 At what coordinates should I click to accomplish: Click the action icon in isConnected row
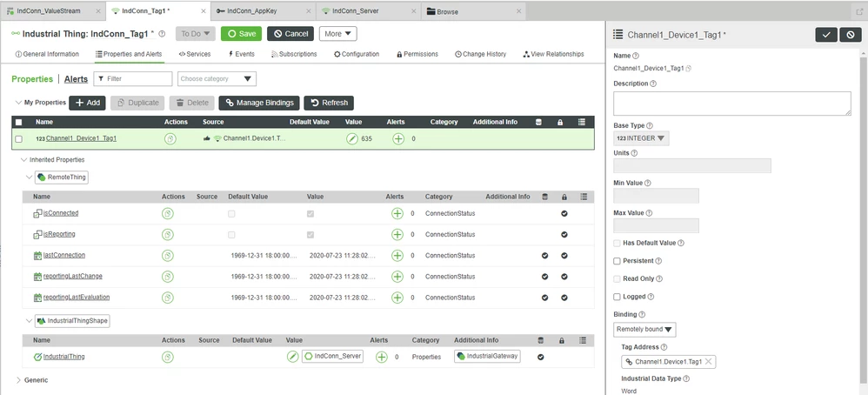click(168, 213)
